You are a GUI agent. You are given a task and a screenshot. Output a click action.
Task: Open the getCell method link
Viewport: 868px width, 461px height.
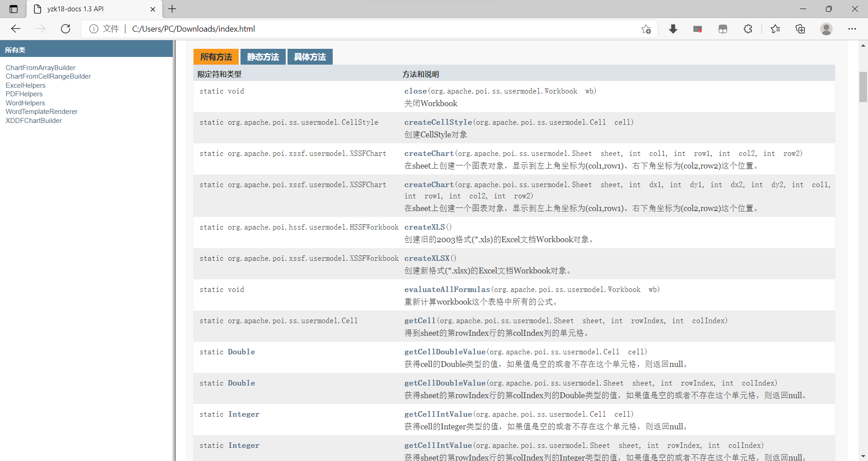[420, 321]
